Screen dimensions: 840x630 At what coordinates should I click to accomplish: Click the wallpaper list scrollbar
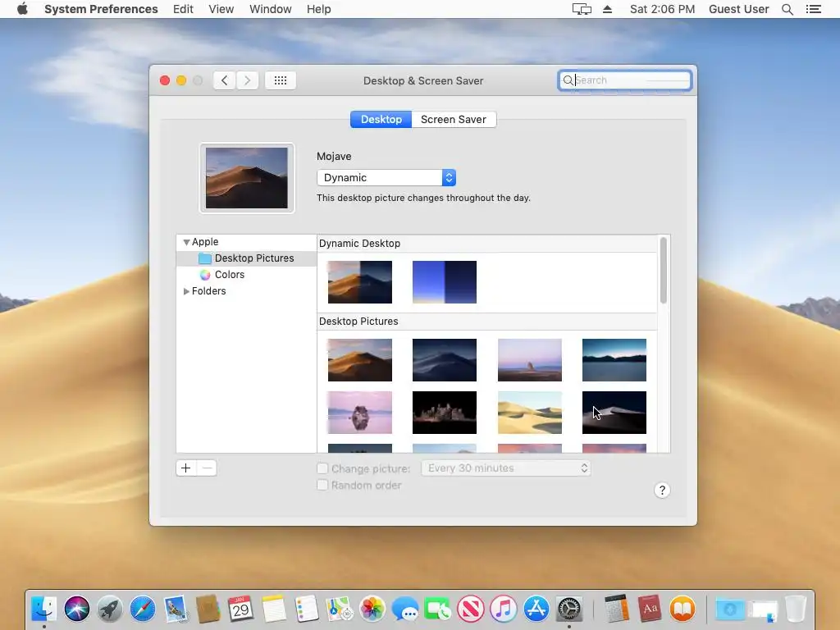tap(663, 271)
